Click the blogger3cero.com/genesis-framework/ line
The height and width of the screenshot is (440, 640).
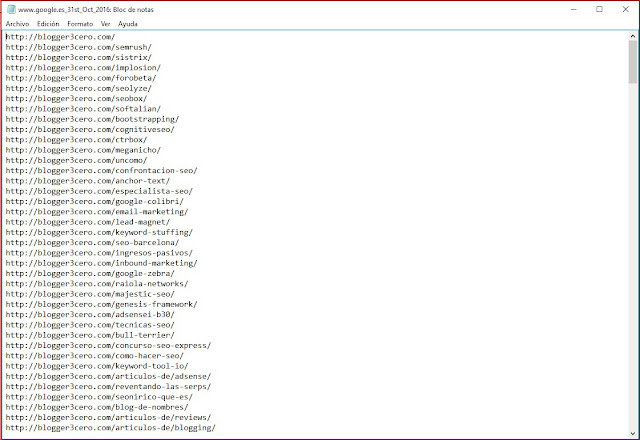[101, 304]
